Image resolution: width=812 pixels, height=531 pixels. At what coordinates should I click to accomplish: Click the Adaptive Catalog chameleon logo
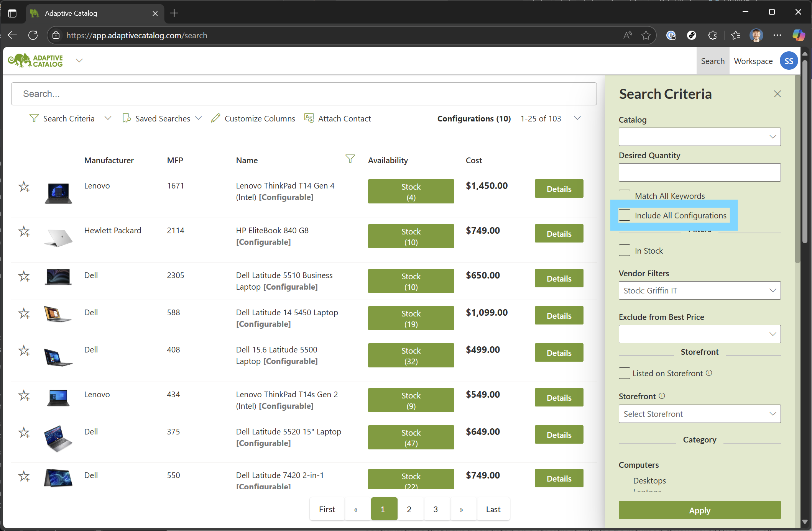click(36, 61)
